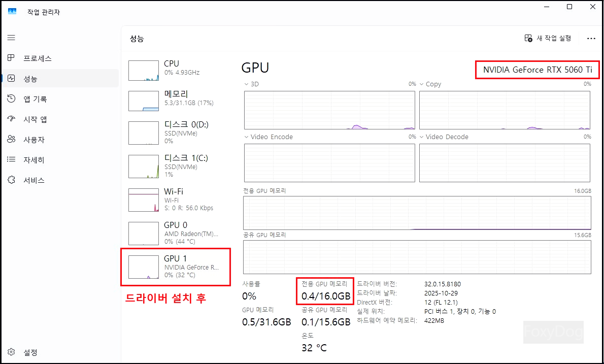
Task: Select GPU 1 NVIDIA GeForce item
Action: coord(177,267)
